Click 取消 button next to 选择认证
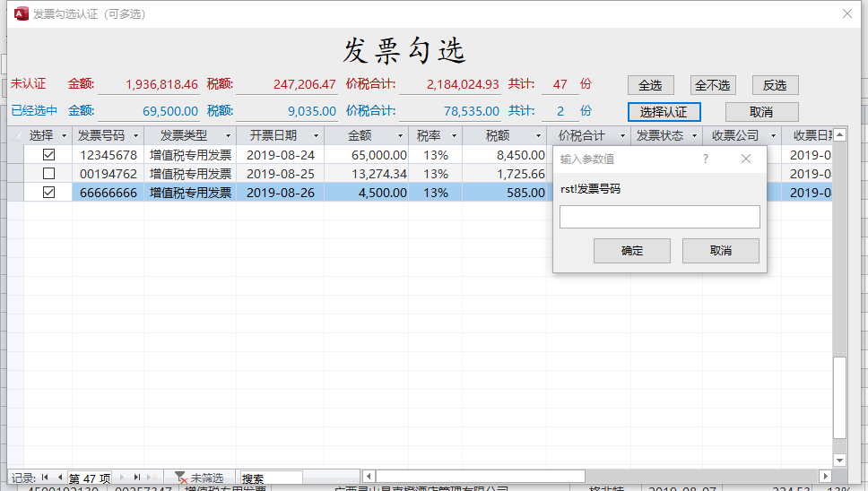This screenshot has height=491, width=868. click(x=761, y=112)
